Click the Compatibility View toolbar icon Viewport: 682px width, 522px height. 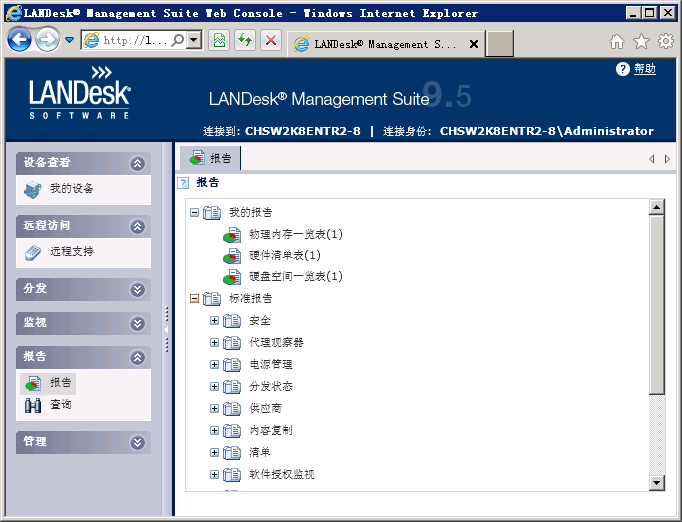[219, 40]
